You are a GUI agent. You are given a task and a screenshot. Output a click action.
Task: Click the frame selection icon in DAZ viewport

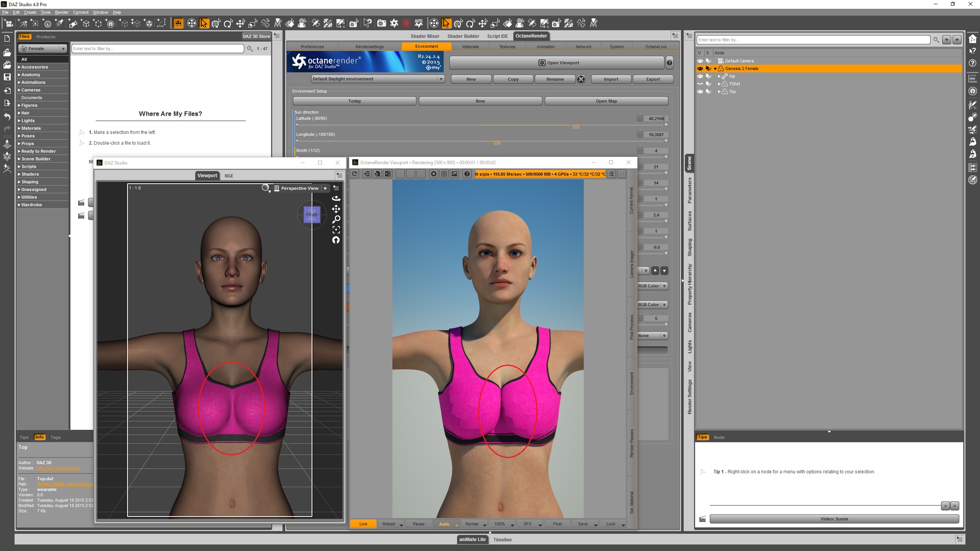[336, 230]
